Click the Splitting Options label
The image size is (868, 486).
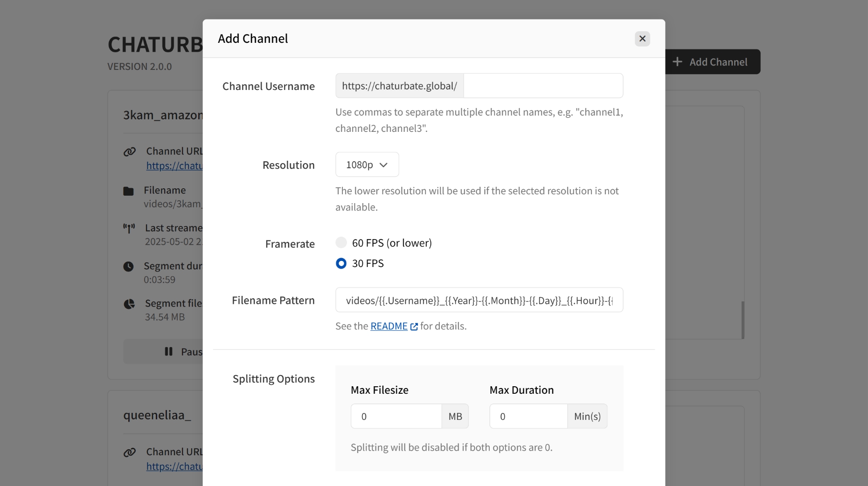point(274,379)
